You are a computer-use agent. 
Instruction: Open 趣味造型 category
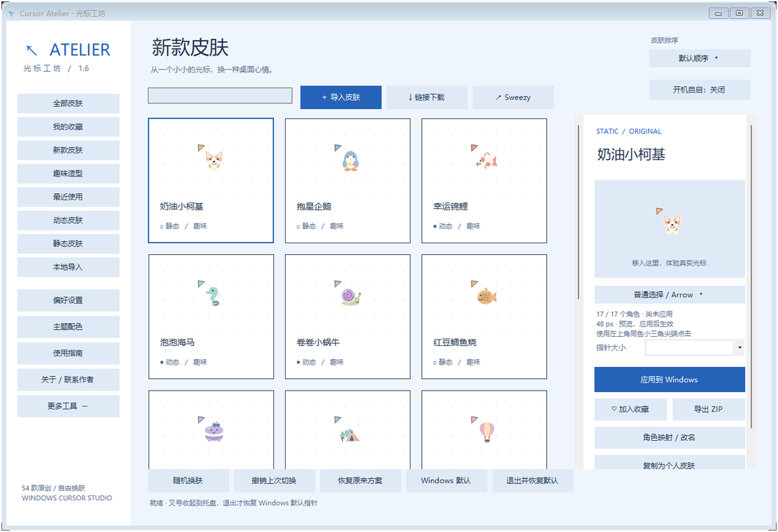(68, 173)
